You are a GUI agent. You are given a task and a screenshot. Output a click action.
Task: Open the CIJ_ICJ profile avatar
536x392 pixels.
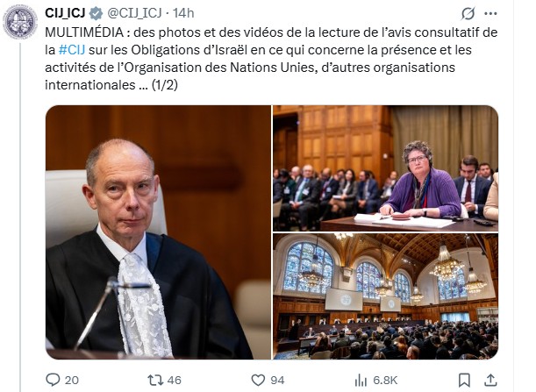[20, 22]
